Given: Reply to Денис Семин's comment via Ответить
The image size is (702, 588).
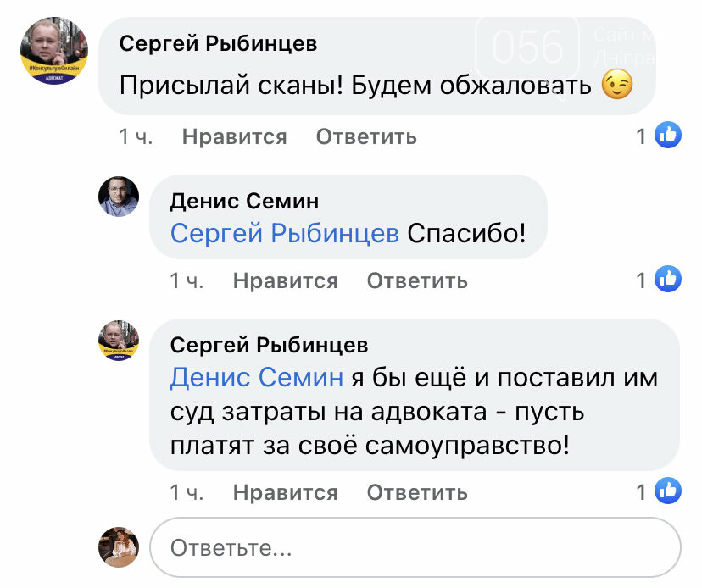Looking at the screenshot, I should (x=417, y=280).
